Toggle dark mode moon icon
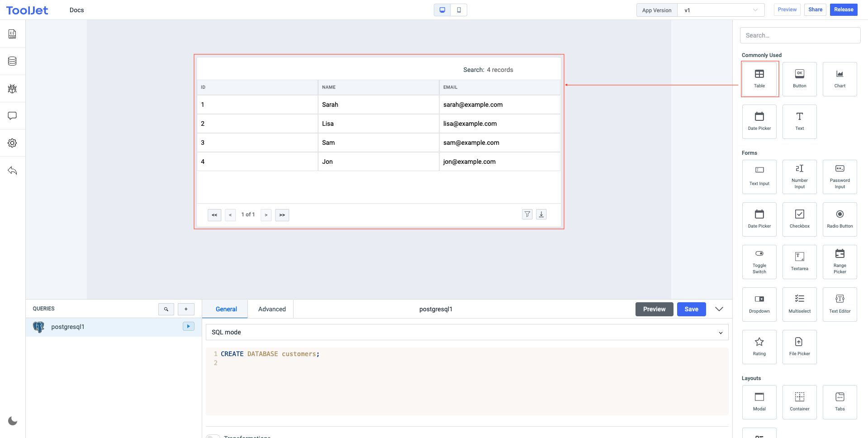This screenshot has width=868, height=438. click(13, 421)
